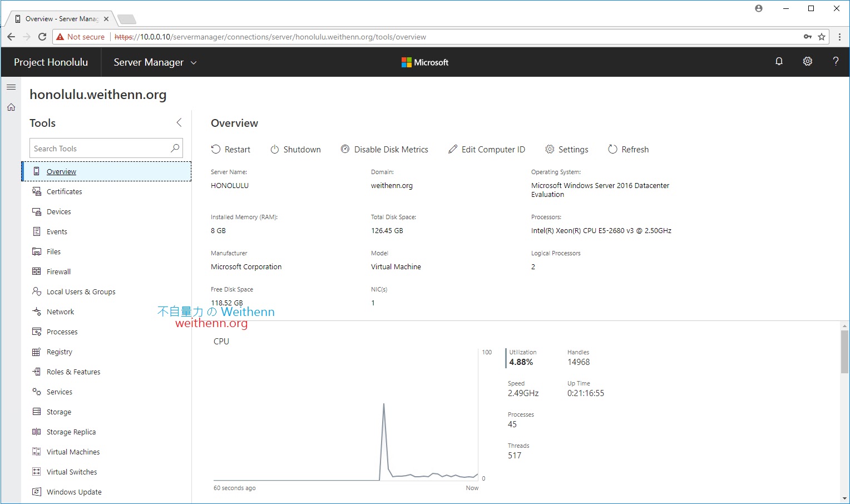
Task: Select the Overview tool
Action: 106,171
